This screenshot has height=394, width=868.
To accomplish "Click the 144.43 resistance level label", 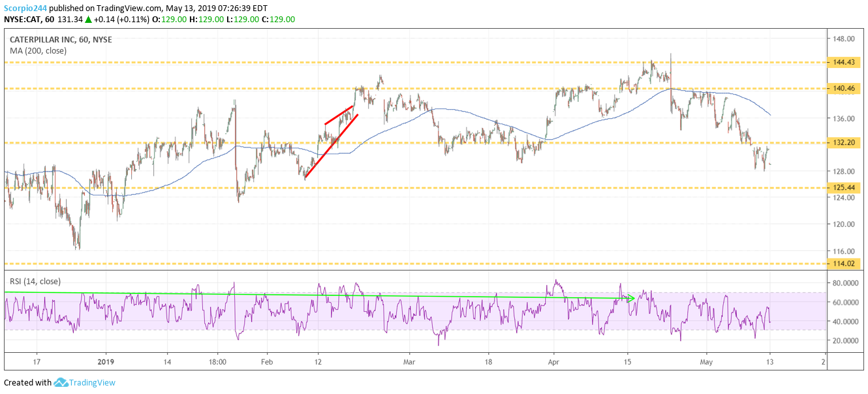I will click(845, 63).
